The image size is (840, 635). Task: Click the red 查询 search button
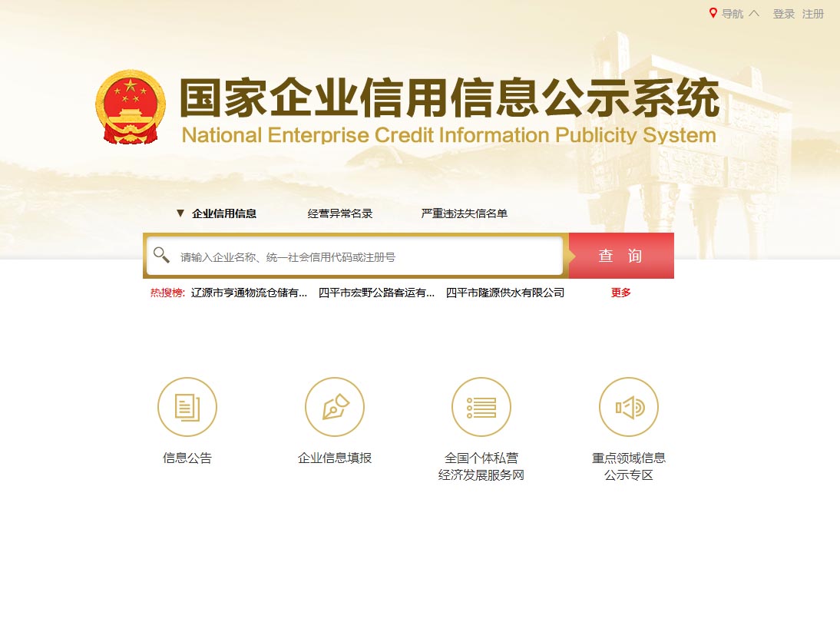point(621,256)
